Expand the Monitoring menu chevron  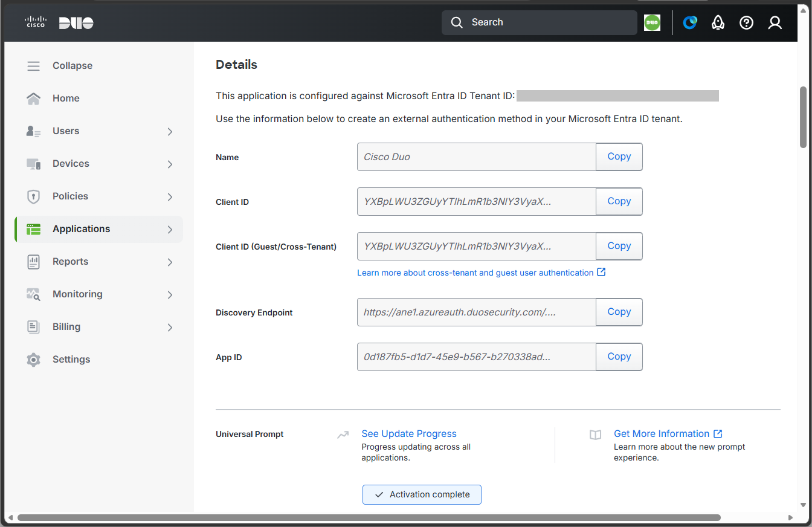click(x=170, y=295)
